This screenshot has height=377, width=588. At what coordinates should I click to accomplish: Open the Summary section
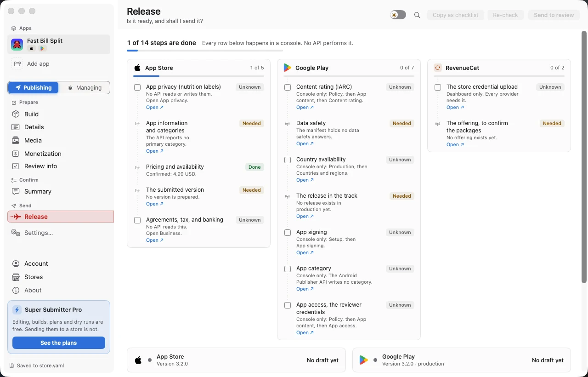coord(59,191)
